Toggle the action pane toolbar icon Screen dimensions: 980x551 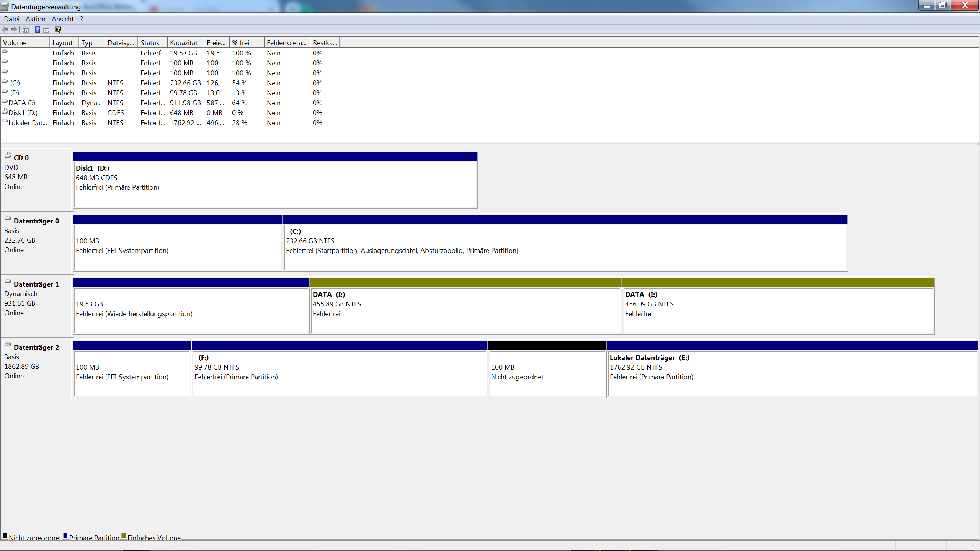point(46,29)
